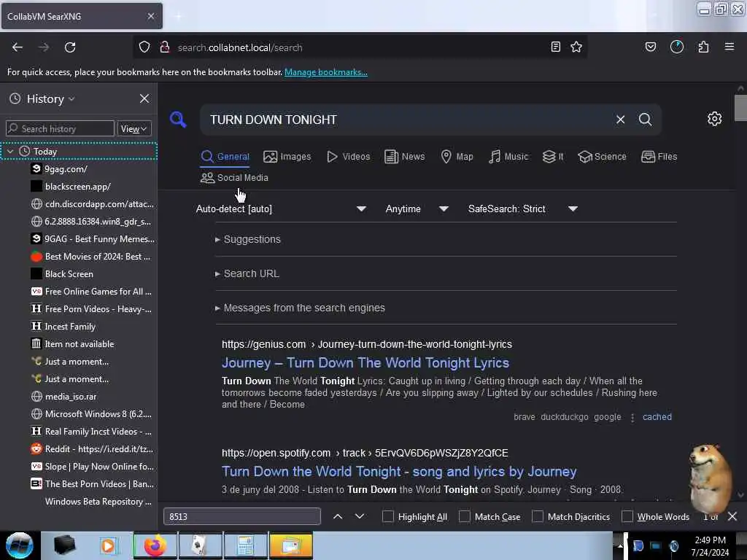Expand the Suggestions section
The width and height of the screenshot is (747, 560).
(248, 239)
